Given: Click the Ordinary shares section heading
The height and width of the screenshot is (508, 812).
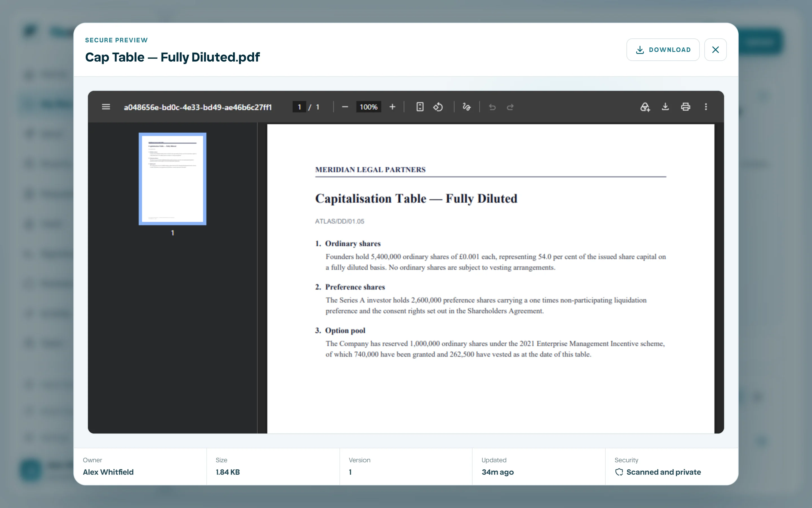Looking at the screenshot, I should tap(353, 244).
